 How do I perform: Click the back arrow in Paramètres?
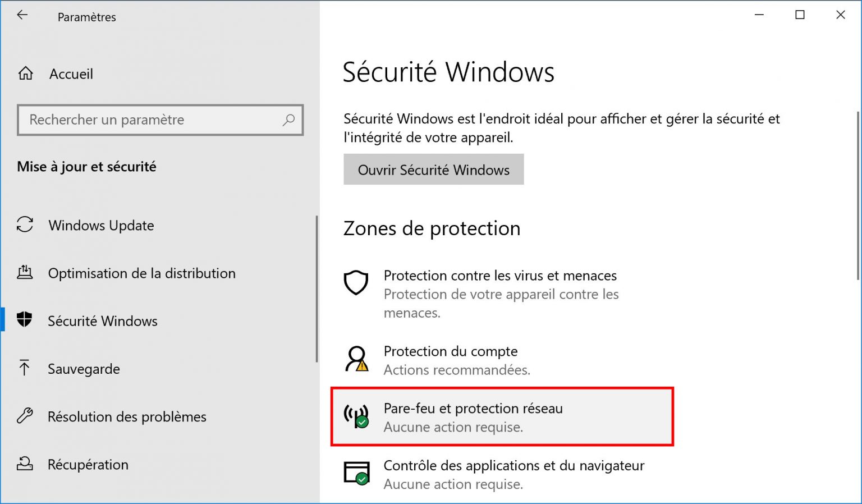pos(22,15)
